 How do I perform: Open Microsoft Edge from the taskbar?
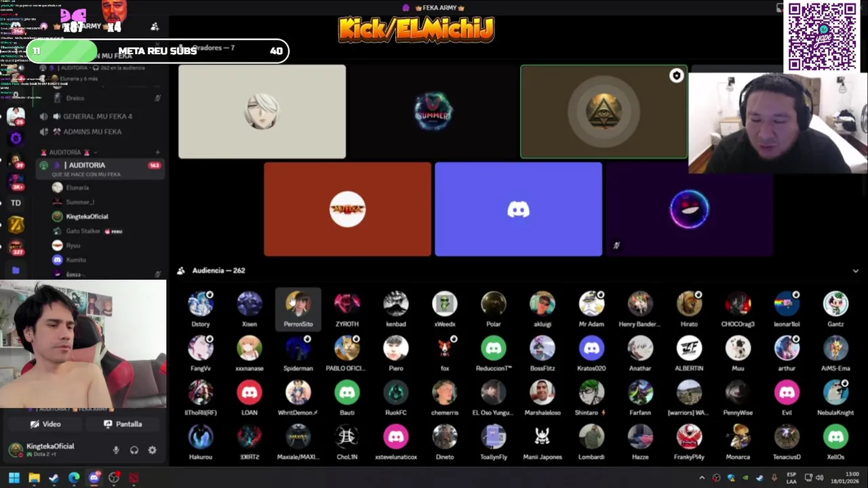tap(74, 478)
